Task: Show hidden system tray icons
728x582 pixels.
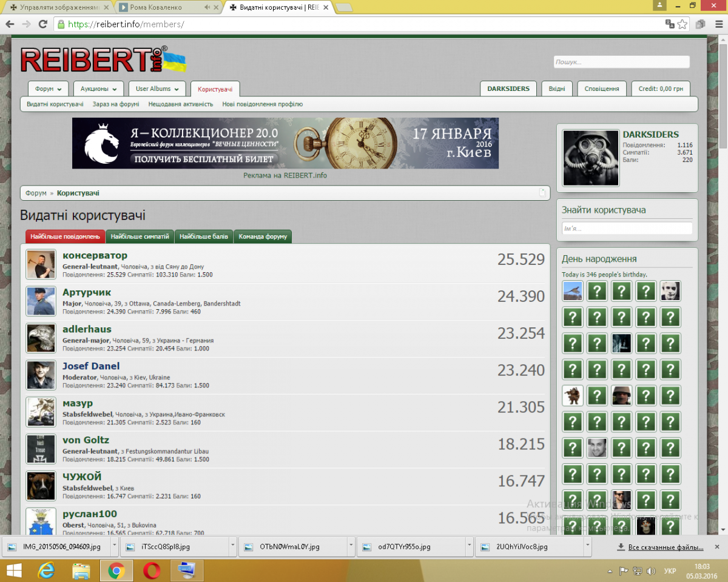Action: click(610, 571)
